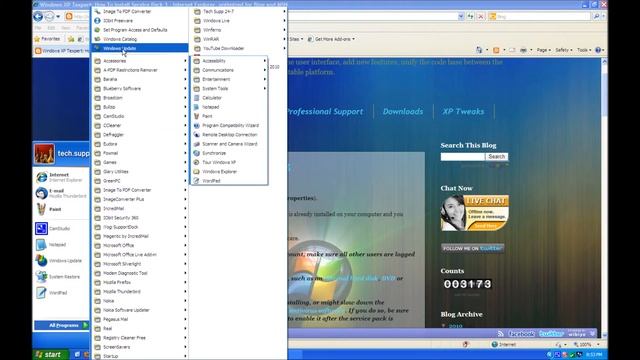Launch WordPad from Accessories submenu

coord(229,181)
